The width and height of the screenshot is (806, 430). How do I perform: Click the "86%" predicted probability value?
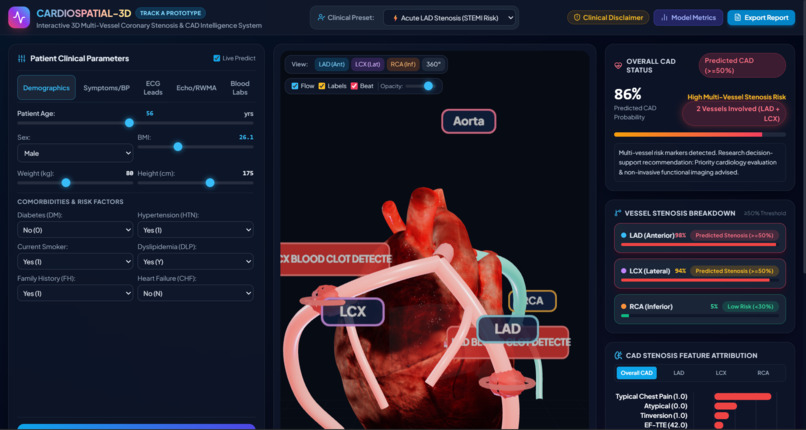[x=628, y=95]
